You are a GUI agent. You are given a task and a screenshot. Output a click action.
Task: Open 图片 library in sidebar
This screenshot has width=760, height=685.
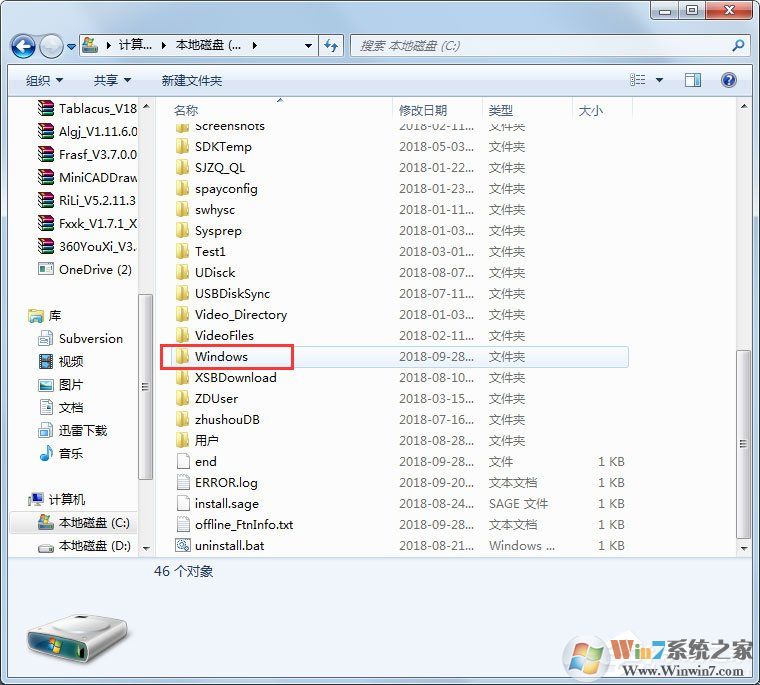pyautogui.click(x=61, y=384)
